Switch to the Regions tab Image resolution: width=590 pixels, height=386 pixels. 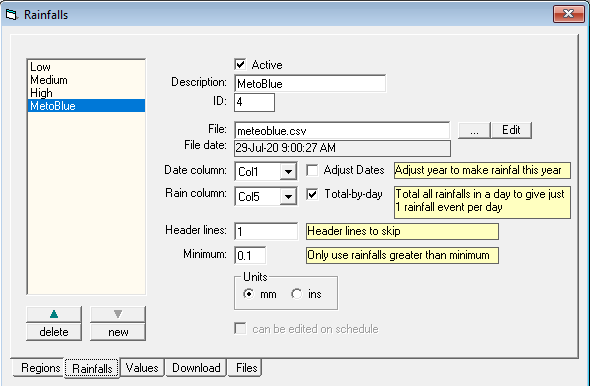(40, 368)
